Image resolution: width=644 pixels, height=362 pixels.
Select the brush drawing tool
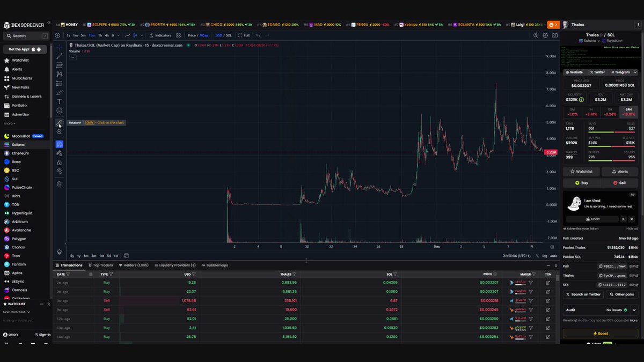(x=60, y=92)
